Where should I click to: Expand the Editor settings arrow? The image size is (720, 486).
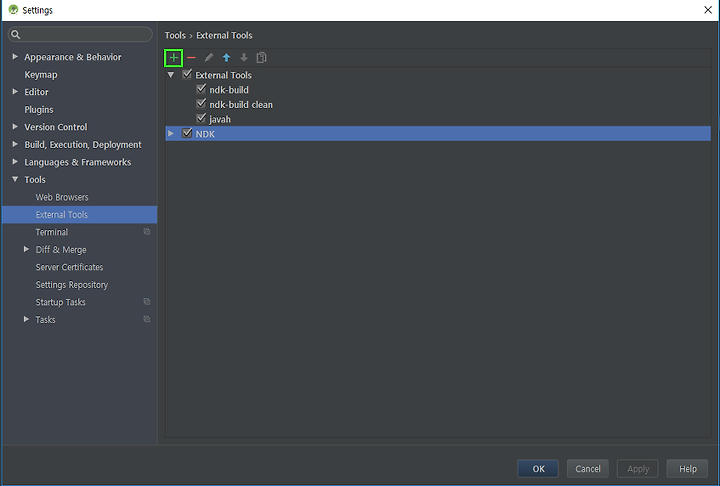click(x=15, y=91)
